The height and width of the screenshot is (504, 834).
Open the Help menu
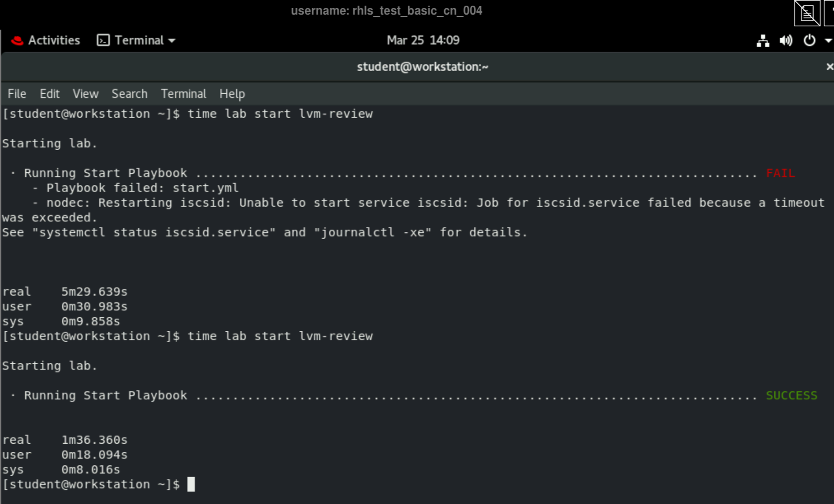pos(232,94)
